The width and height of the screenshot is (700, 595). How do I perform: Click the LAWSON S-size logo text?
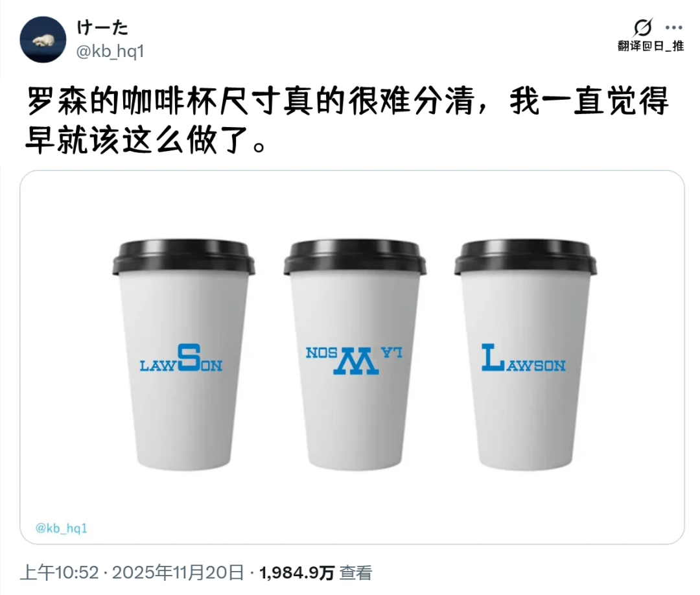181,358
